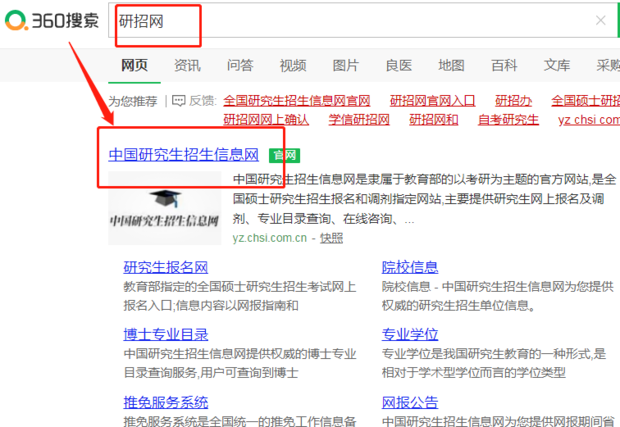Go to the 良医 tab
Screen dimensions: 620x427
pos(399,65)
